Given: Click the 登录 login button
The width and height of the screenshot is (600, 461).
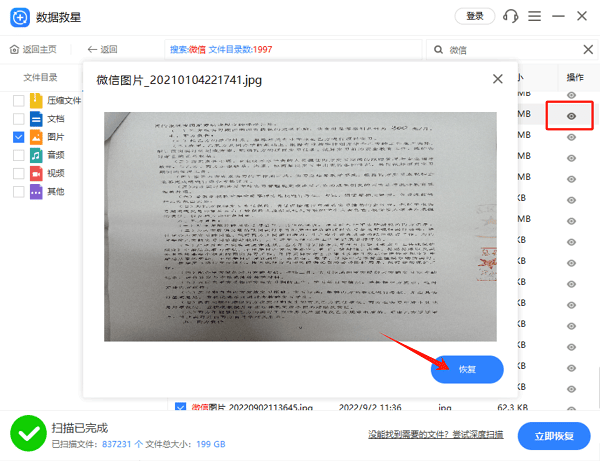Looking at the screenshot, I should (474, 16).
